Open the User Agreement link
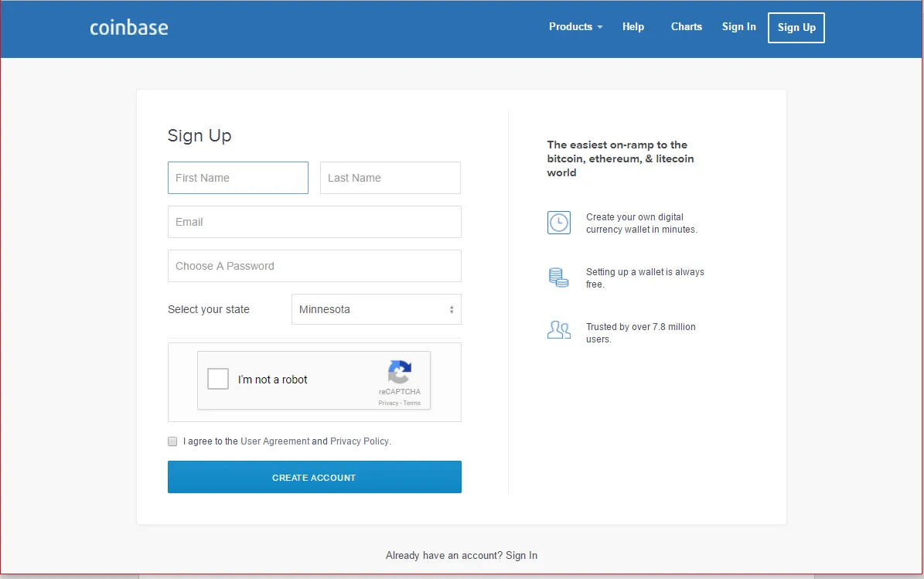The height and width of the screenshot is (579, 924). [274, 441]
